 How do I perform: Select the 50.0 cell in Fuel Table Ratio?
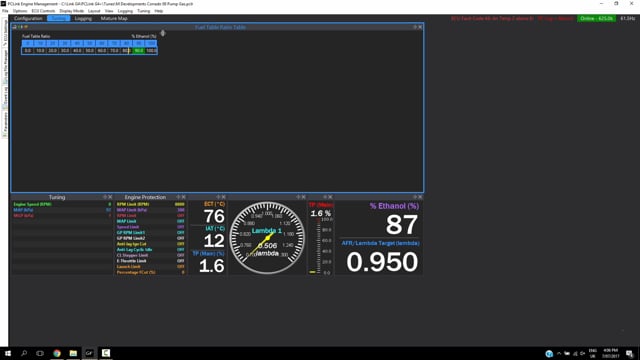pos(89,51)
